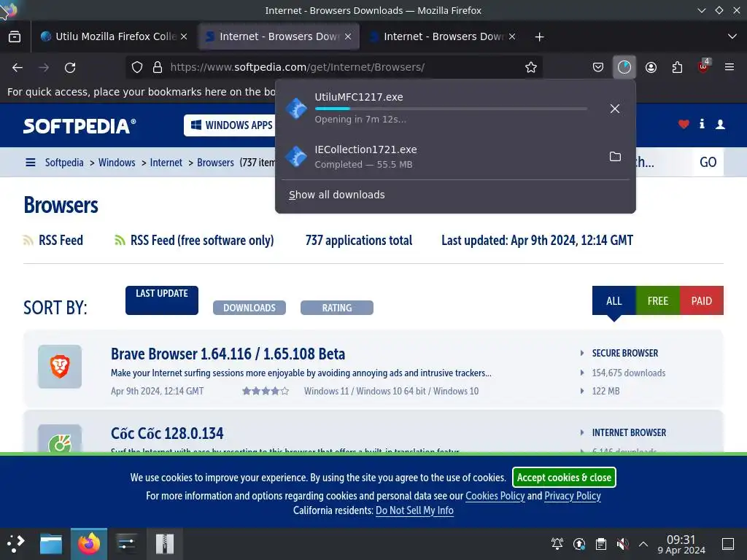
Task: Click the Softpedia logo
Action: tap(80, 125)
